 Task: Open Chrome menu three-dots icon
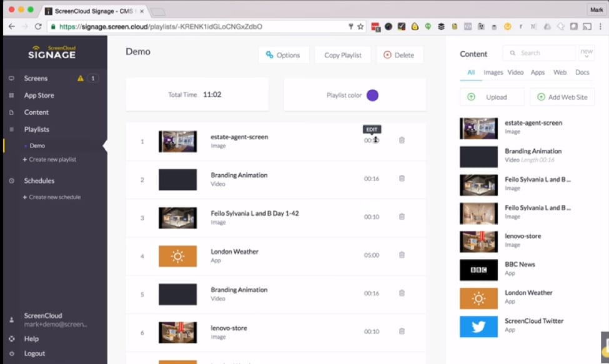[x=600, y=26]
